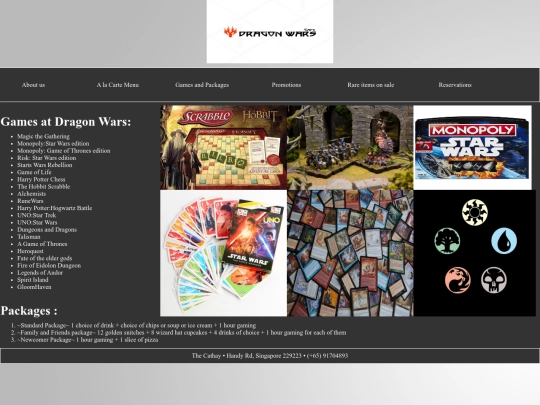Click the black skull mana symbol

click(x=494, y=280)
